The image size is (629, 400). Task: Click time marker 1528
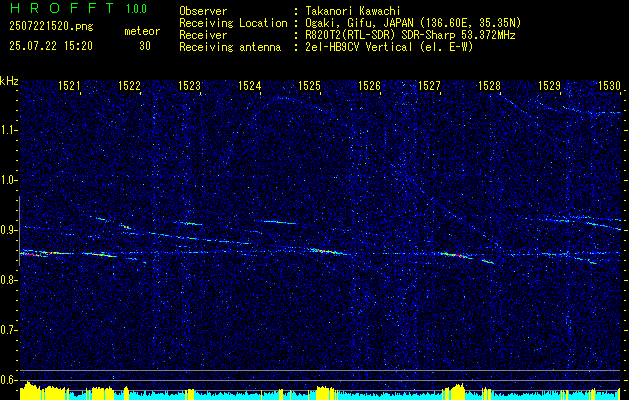(489, 85)
